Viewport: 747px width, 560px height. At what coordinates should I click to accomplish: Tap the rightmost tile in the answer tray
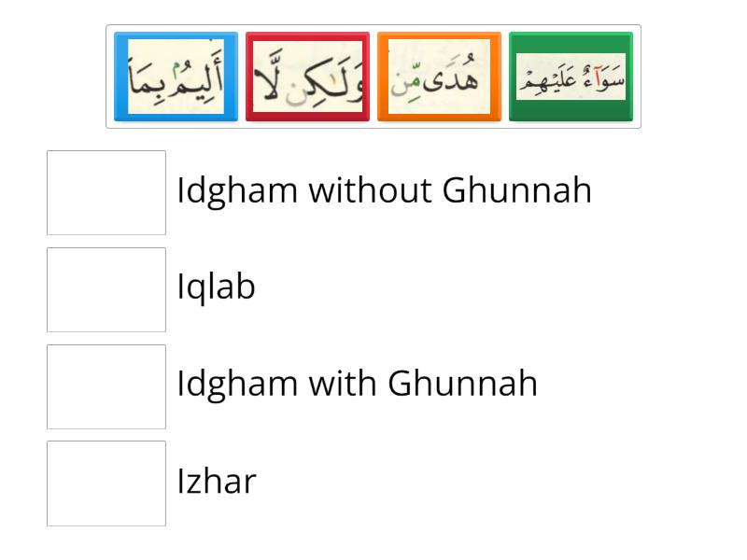(571, 77)
